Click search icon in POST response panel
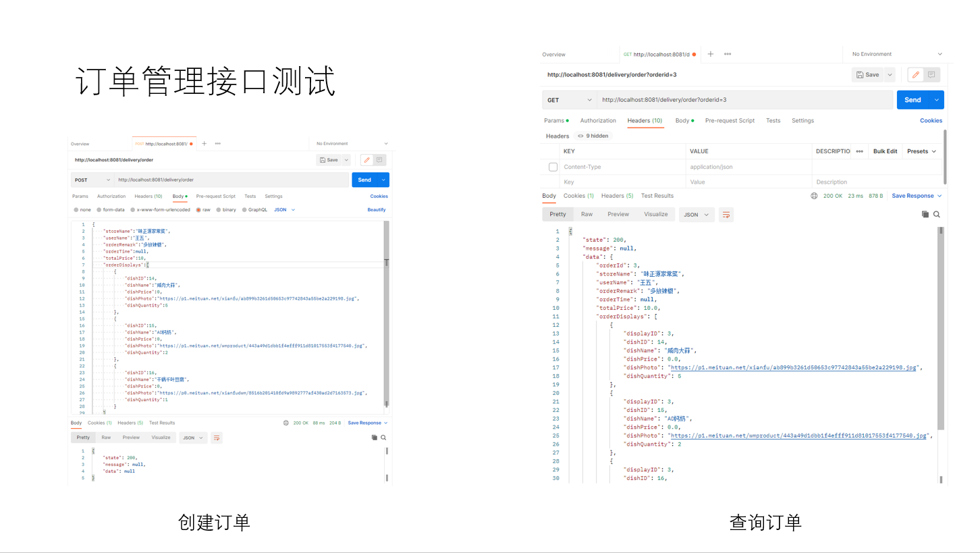Viewport: 980px width, 553px height. tap(383, 438)
